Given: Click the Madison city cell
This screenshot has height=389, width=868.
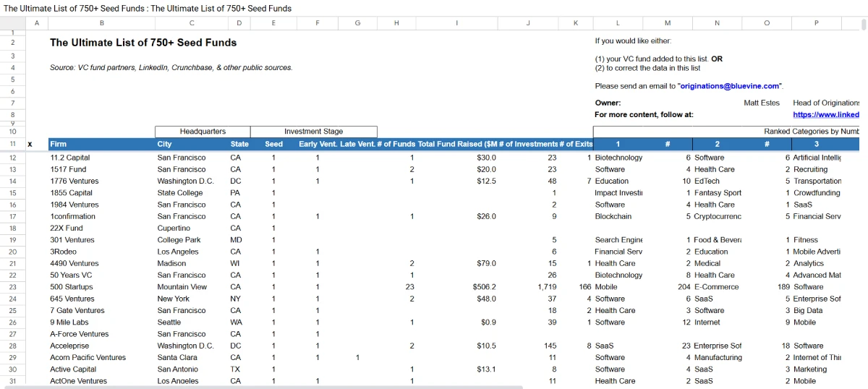Looking at the screenshot, I should click(x=191, y=264).
